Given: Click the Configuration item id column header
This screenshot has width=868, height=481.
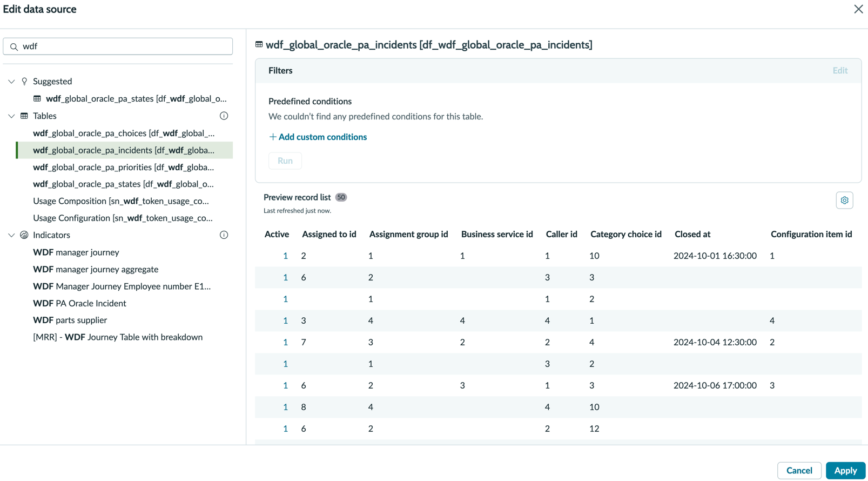Looking at the screenshot, I should [x=811, y=234].
